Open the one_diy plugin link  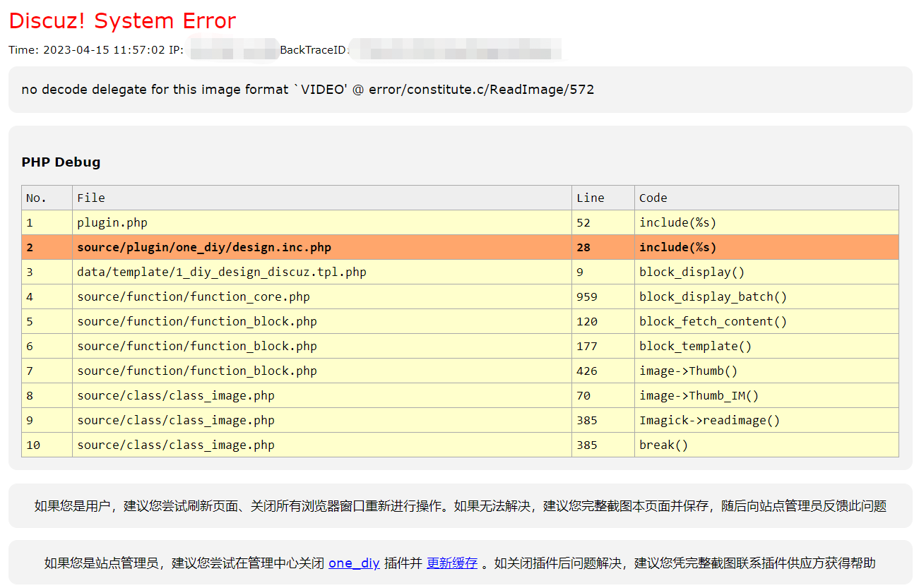point(354,563)
